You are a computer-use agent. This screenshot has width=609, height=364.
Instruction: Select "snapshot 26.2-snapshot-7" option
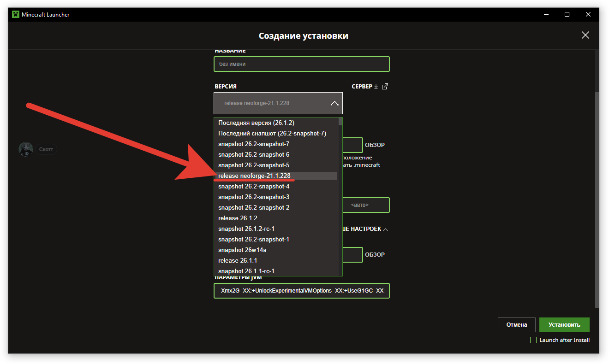click(276, 144)
